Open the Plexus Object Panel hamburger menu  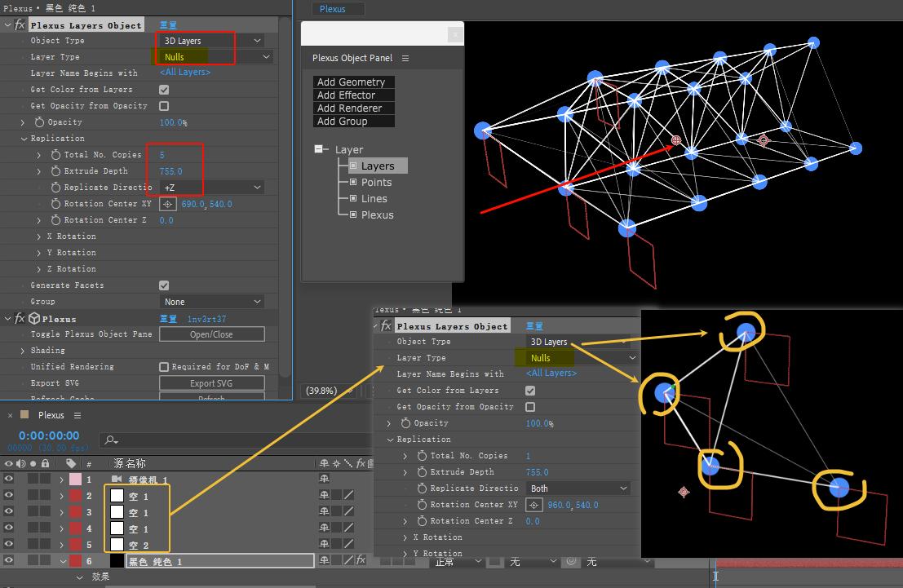(405, 58)
